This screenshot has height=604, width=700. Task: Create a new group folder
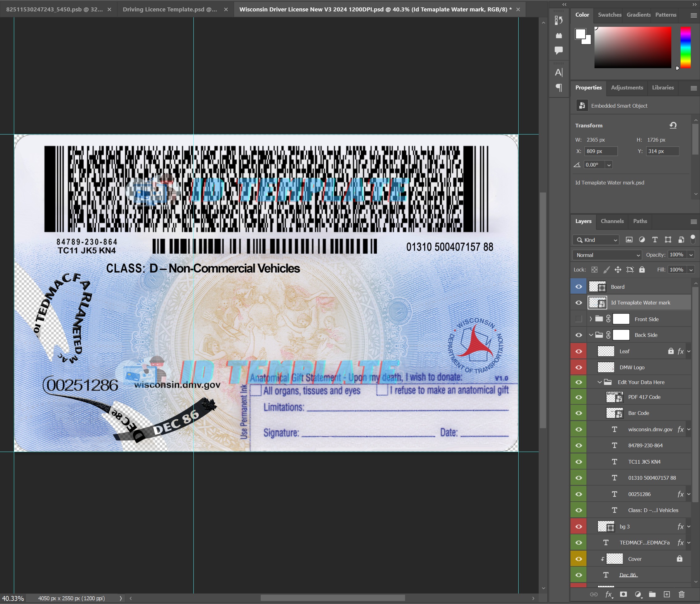652,594
